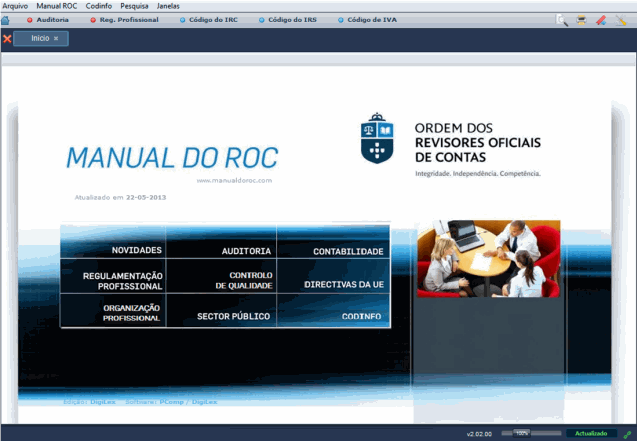Open the Manual ROC menu
Screen dimensions: 637x441
click(x=56, y=6)
